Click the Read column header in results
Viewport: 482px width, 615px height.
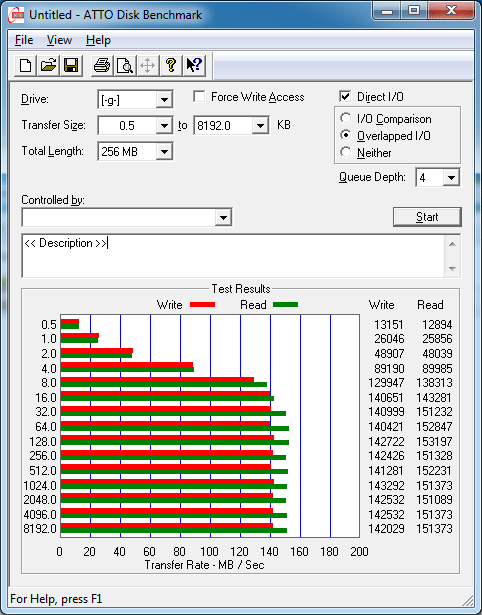click(430, 305)
